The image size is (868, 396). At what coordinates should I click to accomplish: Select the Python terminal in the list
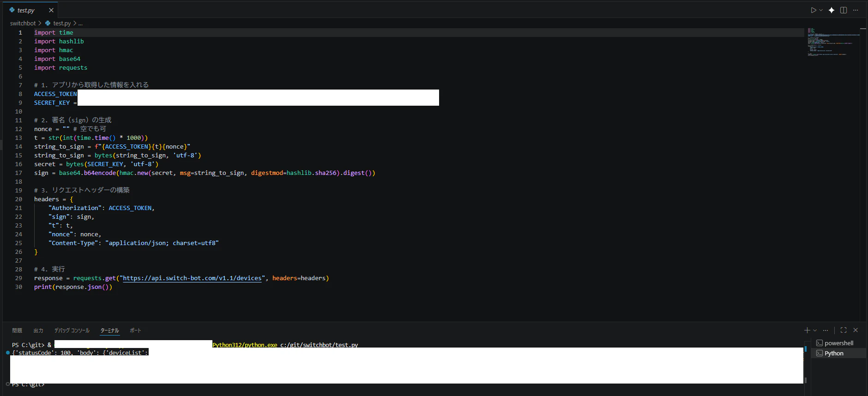pyautogui.click(x=838, y=354)
